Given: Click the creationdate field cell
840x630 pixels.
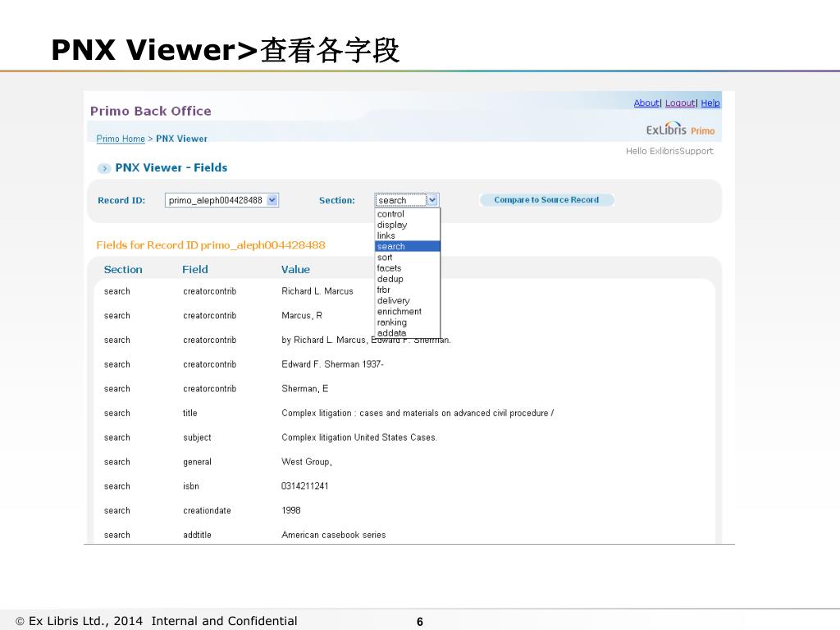Looking at the screenshot, I should (x=207, y=510).
